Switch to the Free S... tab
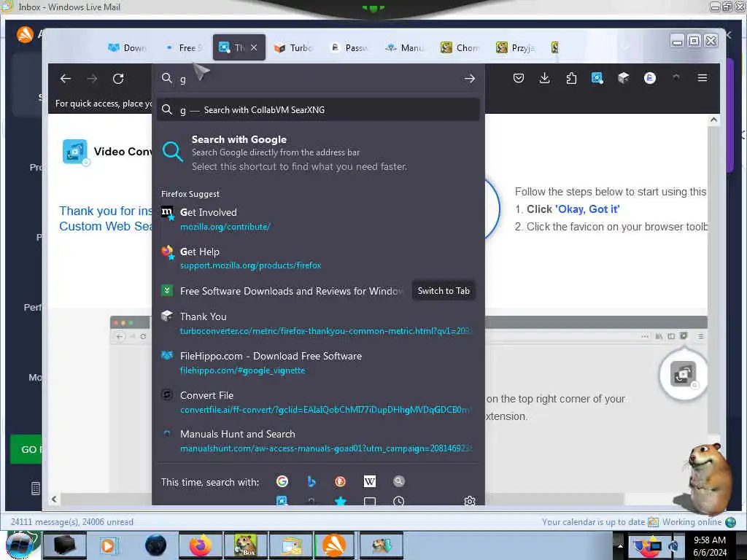The width and height of the screenshot is (747, 560). click(x=184, y=47)
